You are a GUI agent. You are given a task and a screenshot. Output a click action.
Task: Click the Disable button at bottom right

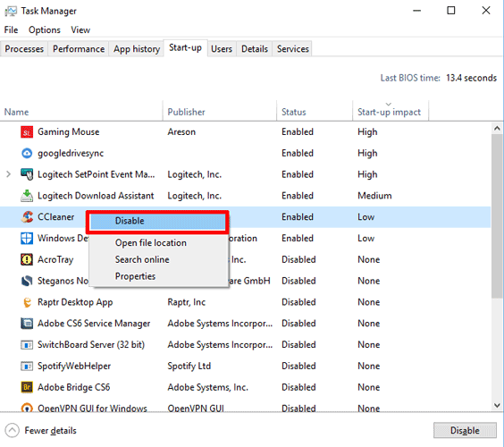[465, 430]
